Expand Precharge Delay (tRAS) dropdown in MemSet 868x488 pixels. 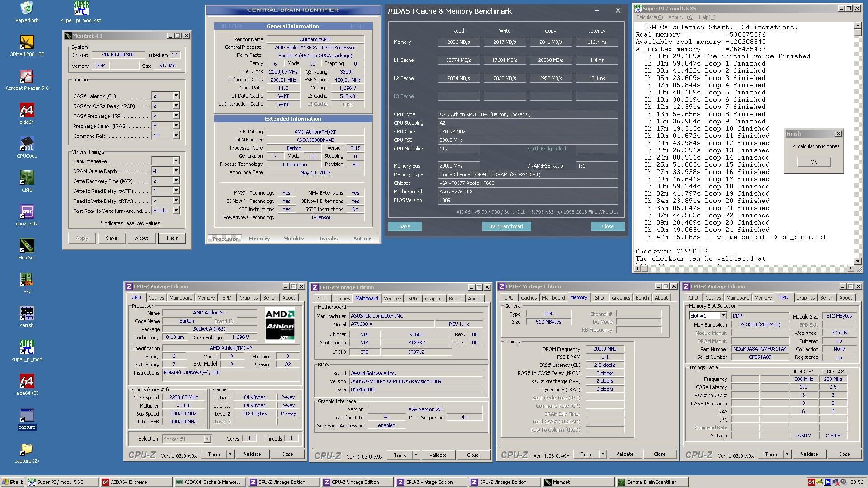pos(176,126)
